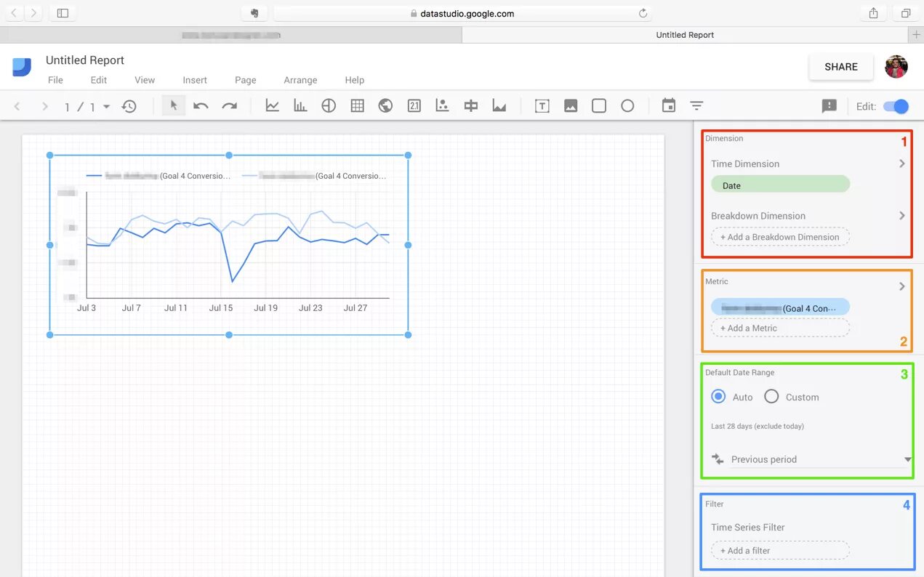Choose the Selection arrow tool
This screenshot has width=924, height=577.
(x=173, y=106)
